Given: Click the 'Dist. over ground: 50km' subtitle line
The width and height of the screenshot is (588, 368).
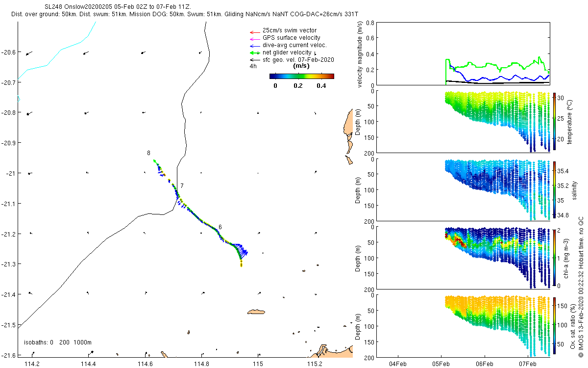Looking at the screenshot, I should pyautogui.click(x=184, y=15).
